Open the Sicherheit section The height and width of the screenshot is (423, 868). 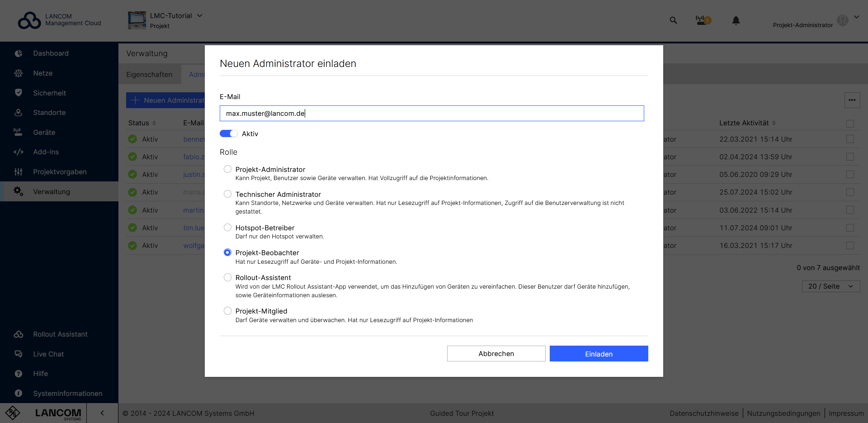[x=51, y=93]
